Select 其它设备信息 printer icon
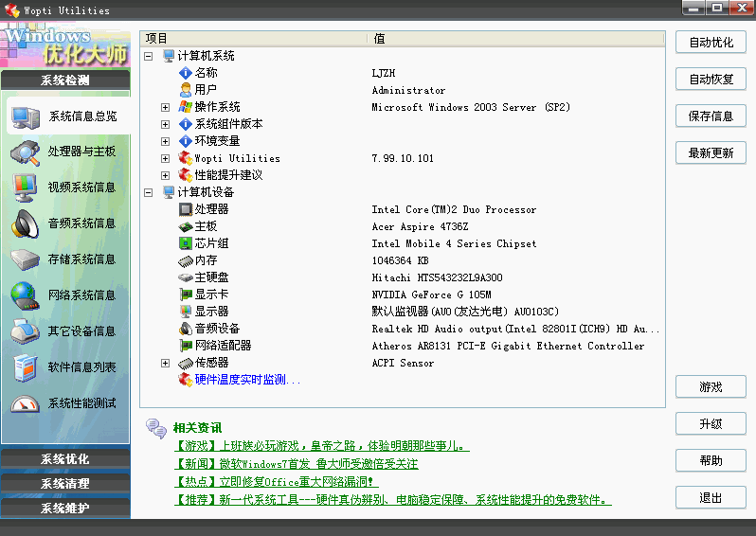This screenshot has height=536, width=756. coord(25,331)
